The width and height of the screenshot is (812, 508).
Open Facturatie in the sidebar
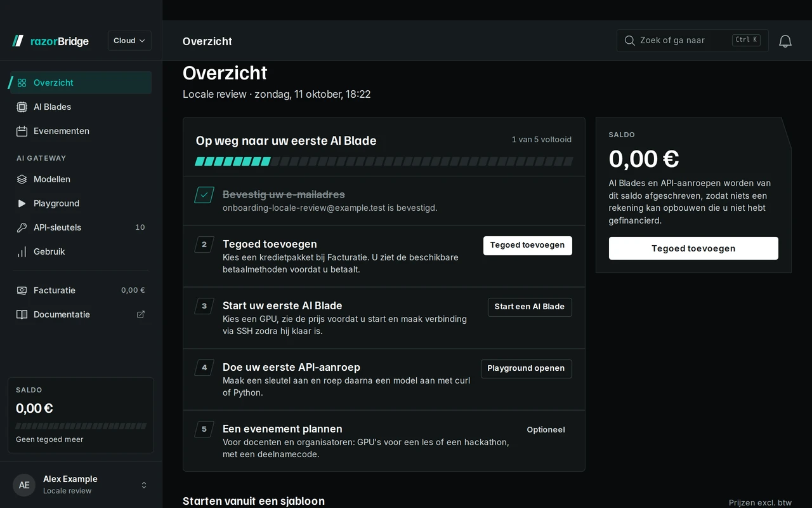pyautogui.click(x=81, y=290)
